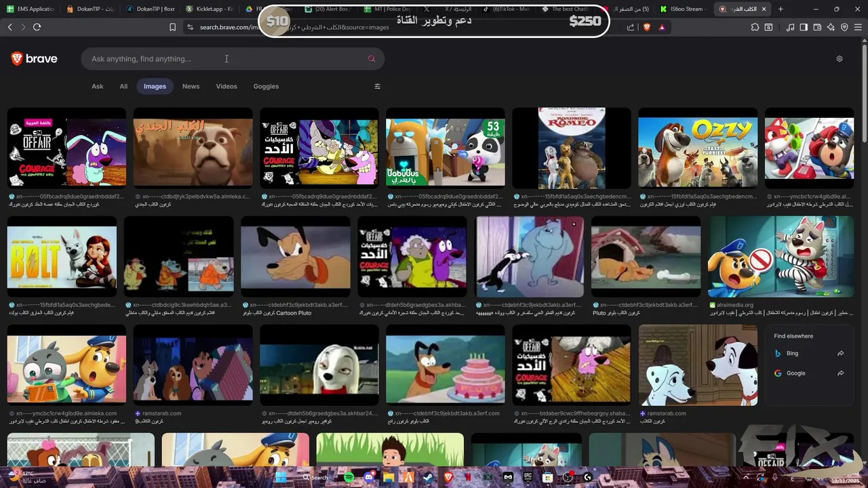Open the browser hamburger menu
Viewport: 868px width, 488px height.
tap(858, 27)
